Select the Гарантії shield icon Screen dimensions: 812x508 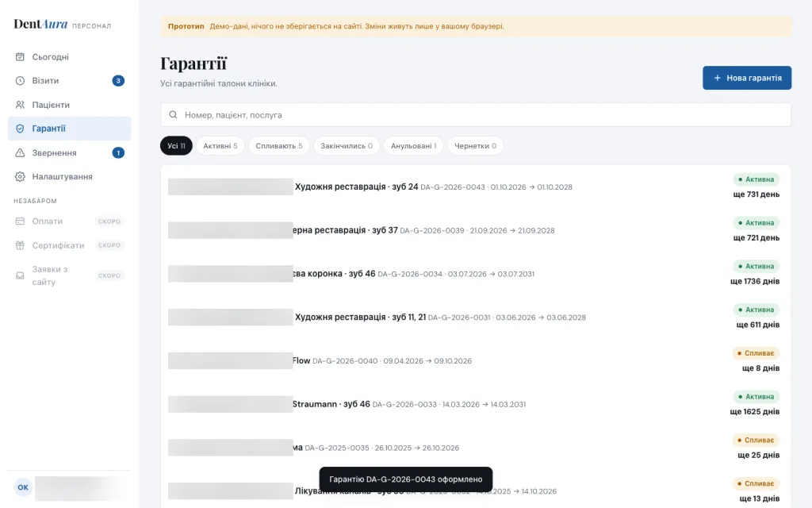(x=20, y=129)
